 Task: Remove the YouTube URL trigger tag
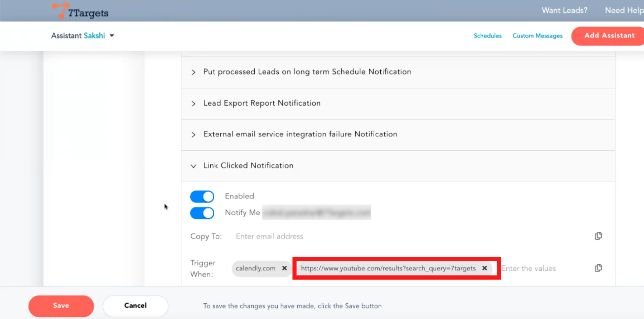pos(484,268)
